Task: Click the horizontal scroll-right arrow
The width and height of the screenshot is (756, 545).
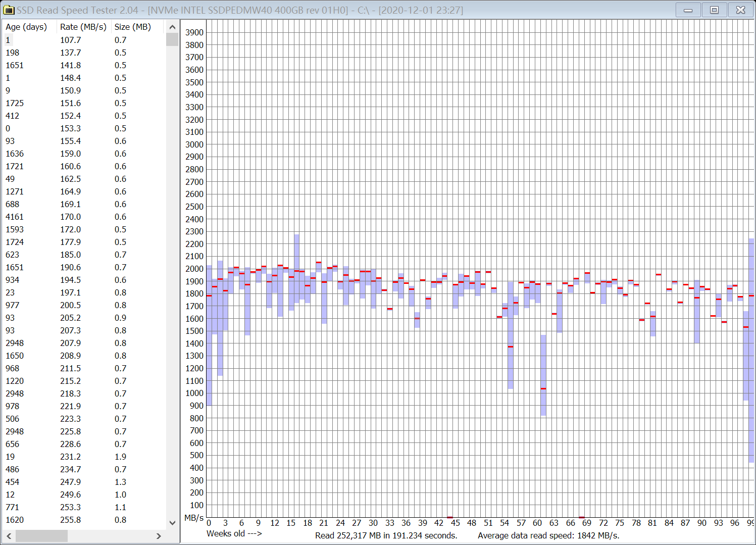Action: [x=159, y=536]
